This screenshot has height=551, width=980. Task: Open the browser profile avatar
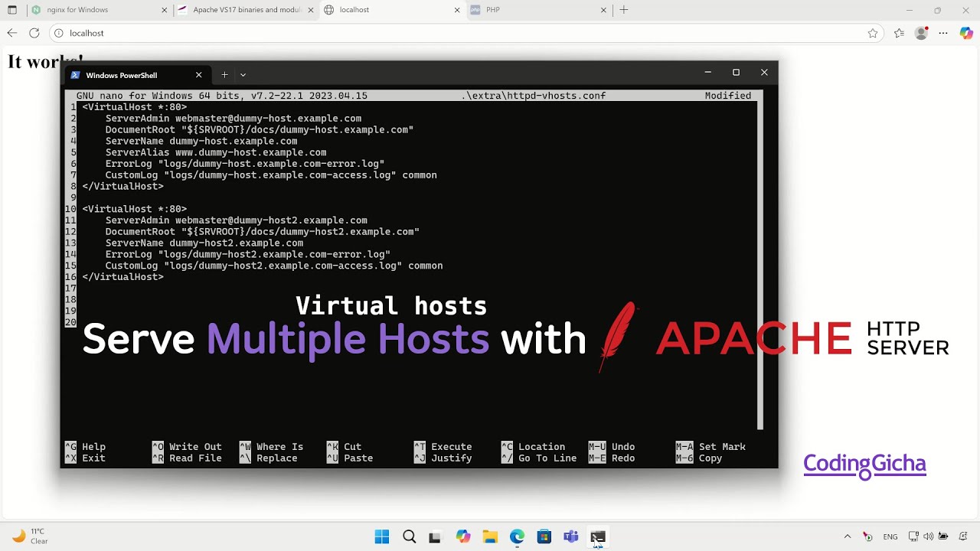coord(921,33)
